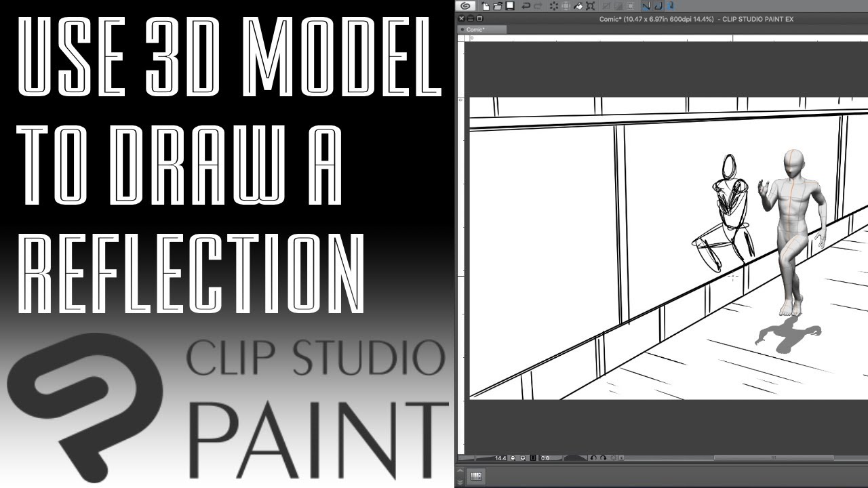This screenshot has width=868, height=488.
Task: Click the greyed Invert Selection icon
Action: tap(631, 6)
